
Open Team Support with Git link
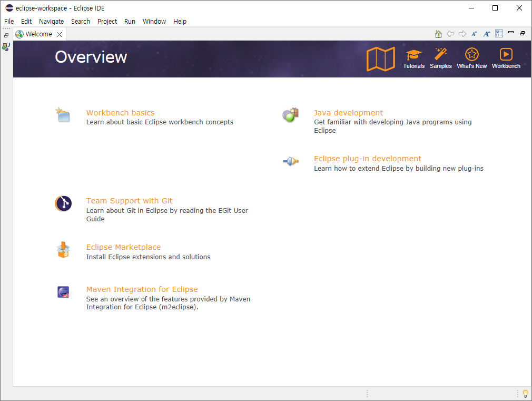(129, 201)
